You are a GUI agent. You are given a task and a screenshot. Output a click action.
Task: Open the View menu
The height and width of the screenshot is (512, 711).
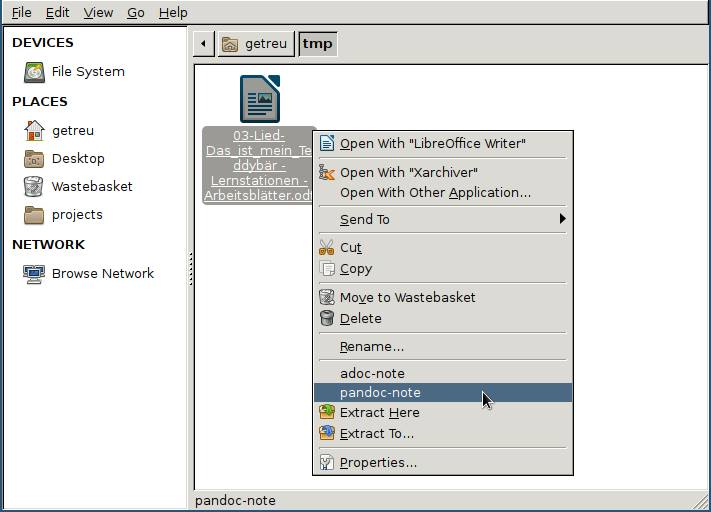(x=98, y=12)
